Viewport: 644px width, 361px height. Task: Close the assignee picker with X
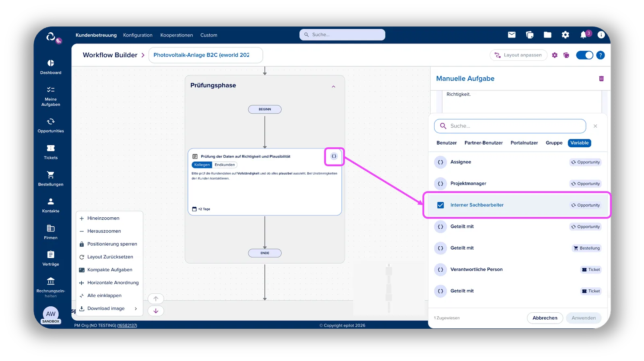(x=595, y=126)
